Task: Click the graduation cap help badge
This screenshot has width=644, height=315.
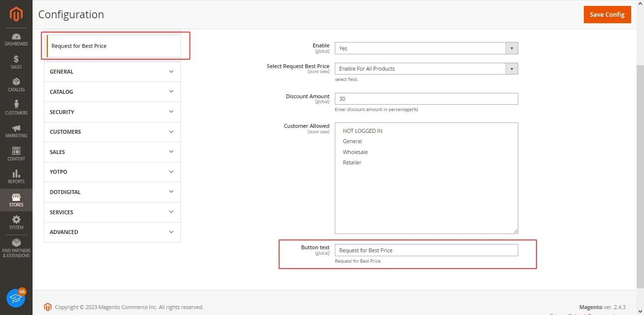Action: coord(16,298)
